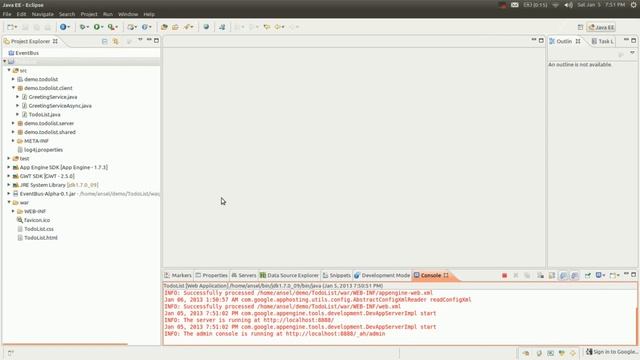
Task: Click the battery indicator in top panel
Action: coord(535,5)
